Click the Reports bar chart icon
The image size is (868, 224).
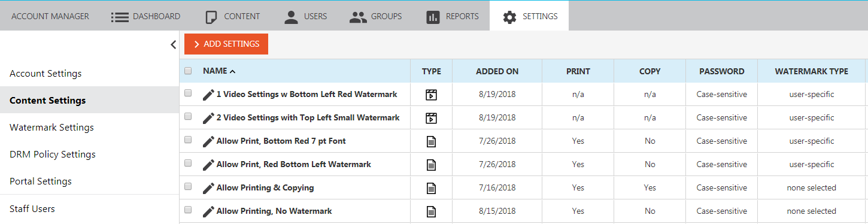pos(433,17)
